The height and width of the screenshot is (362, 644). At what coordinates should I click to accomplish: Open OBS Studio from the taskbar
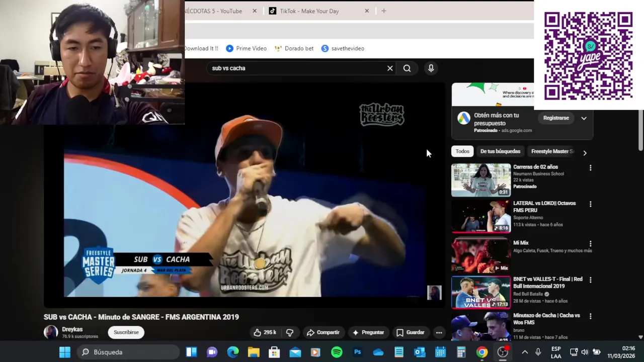503,352
